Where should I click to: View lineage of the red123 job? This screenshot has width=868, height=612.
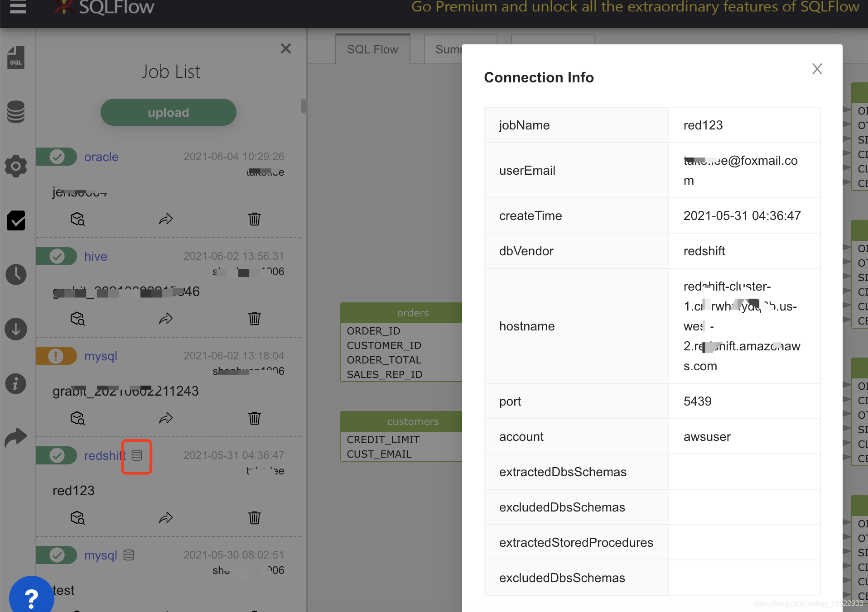(77, 518)
